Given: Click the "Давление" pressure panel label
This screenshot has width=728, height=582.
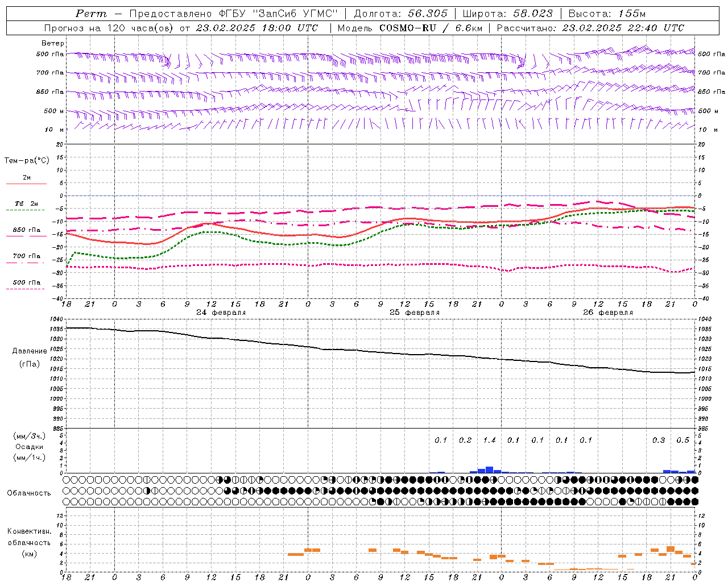Looking at the screenshot, I should click(x=30, y=351).
